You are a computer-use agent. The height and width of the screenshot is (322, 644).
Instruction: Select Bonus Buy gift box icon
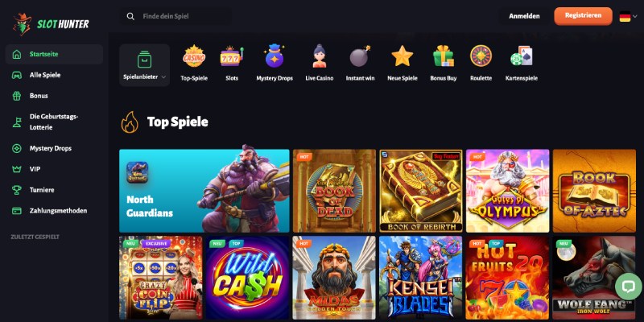pyautogui.click(x=444, y=56)
